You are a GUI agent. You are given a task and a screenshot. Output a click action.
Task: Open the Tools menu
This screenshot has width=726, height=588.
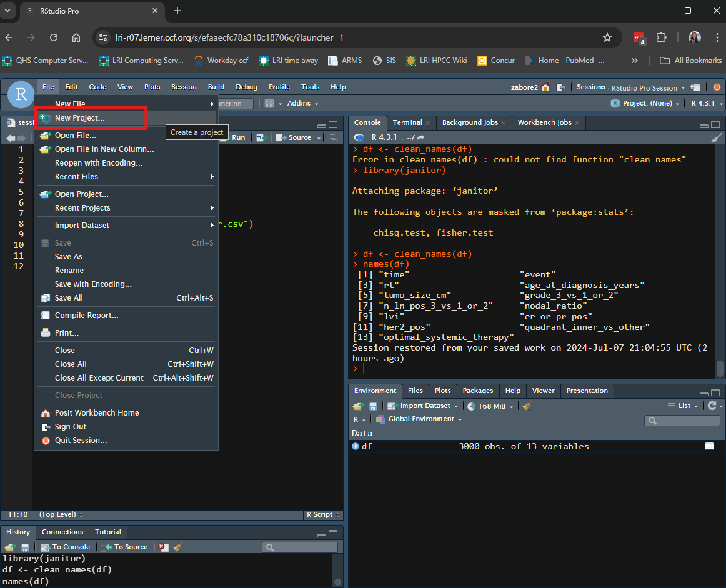click(x=310, y=87)
